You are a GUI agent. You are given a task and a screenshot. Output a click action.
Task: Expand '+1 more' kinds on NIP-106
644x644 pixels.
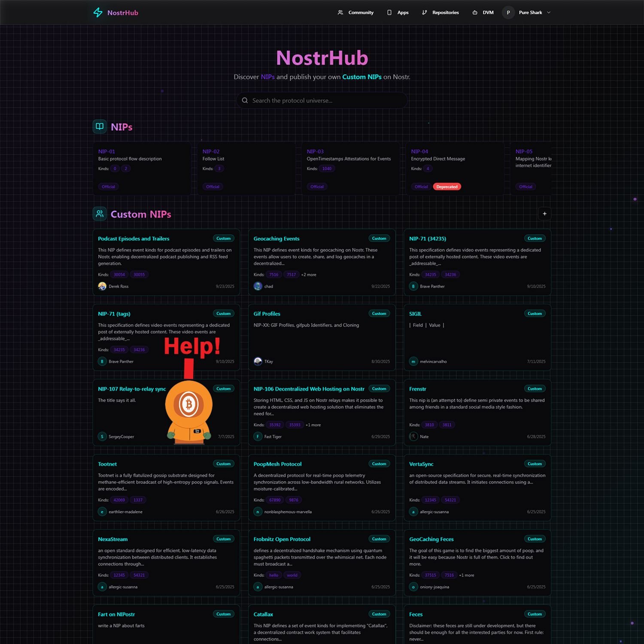[313, 425]
